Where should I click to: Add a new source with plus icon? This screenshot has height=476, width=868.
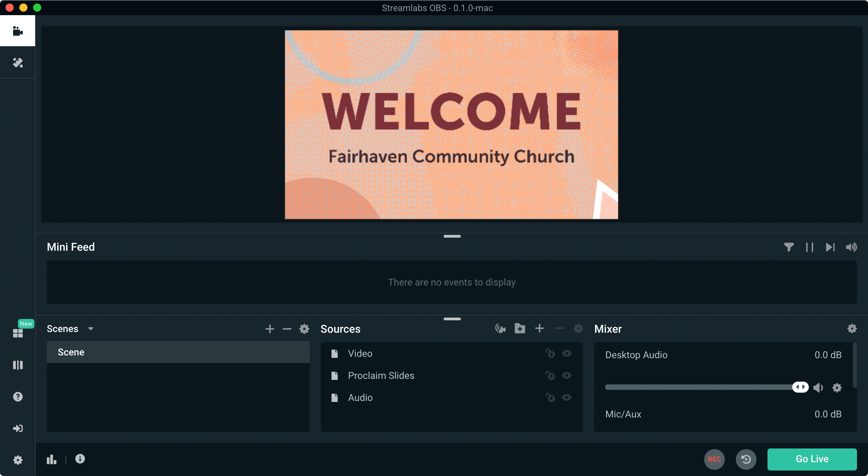click(540, 329)
